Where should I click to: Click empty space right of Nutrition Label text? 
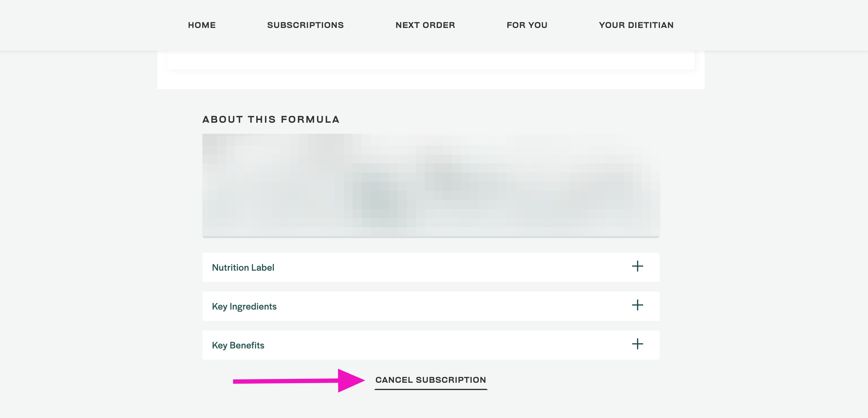point(452,267)
